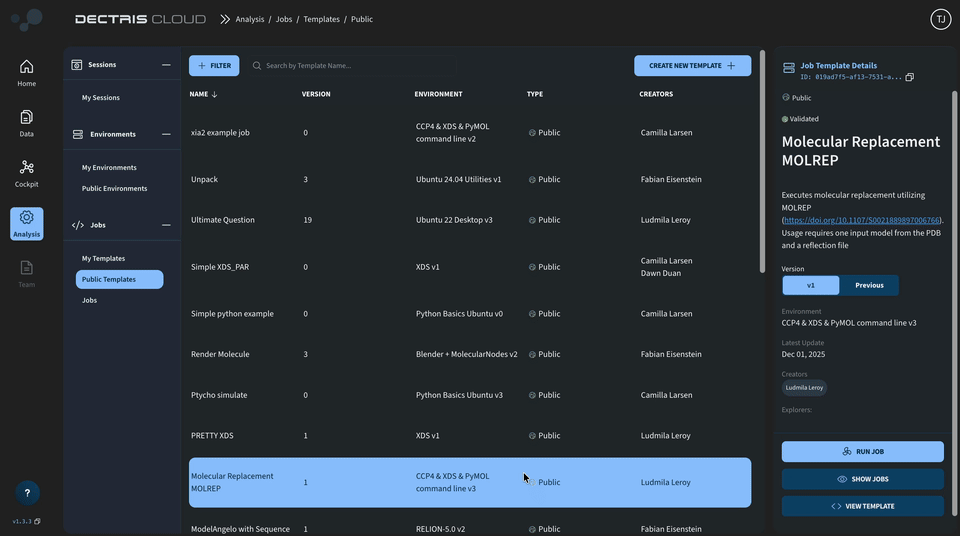Click Analysis in the breadcrumb
Viewport: 960px width, 536px height.
250,19
